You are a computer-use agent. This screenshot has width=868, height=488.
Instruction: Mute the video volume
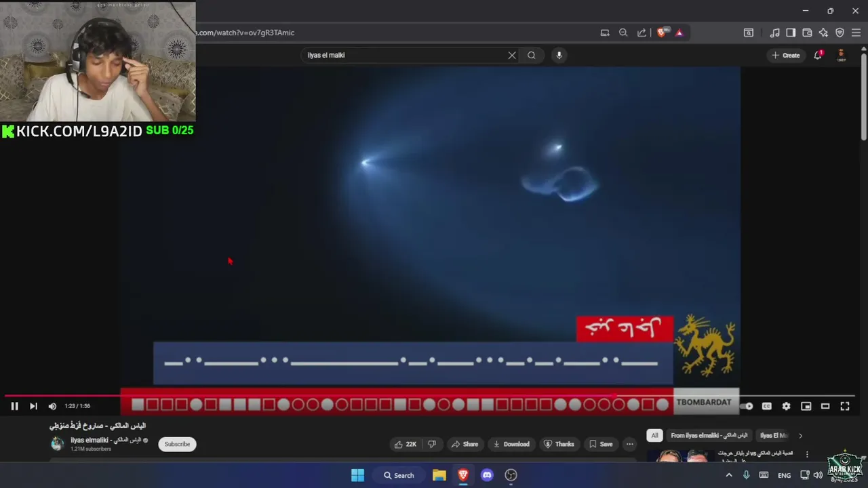point(52,406)
